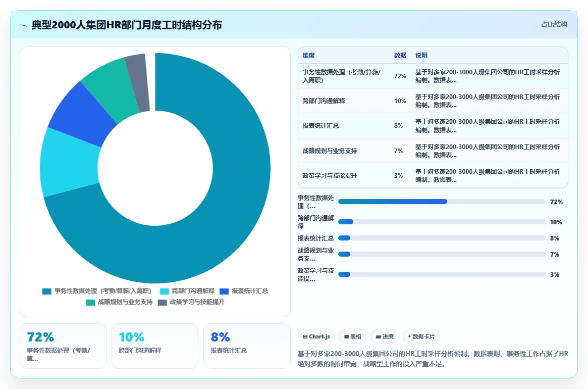The width and height of the screenshot is (588, 389).
Task: Select the gray 3% donut segment
Action: click(139, 83)
